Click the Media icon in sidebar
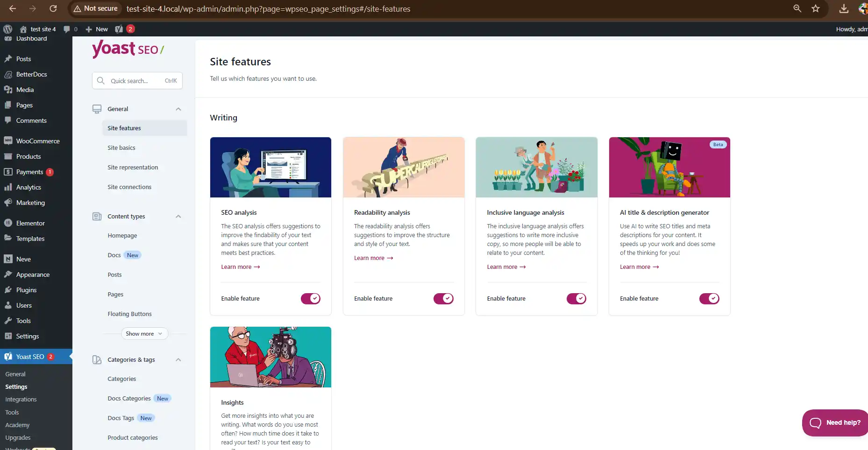 pos(8,90)
